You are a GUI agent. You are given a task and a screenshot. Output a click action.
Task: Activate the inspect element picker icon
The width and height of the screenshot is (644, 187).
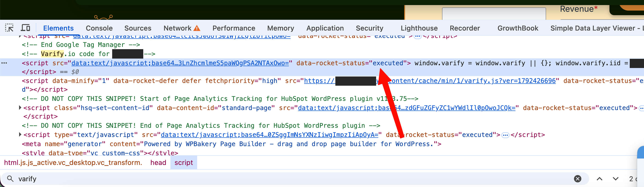[9, 28]
